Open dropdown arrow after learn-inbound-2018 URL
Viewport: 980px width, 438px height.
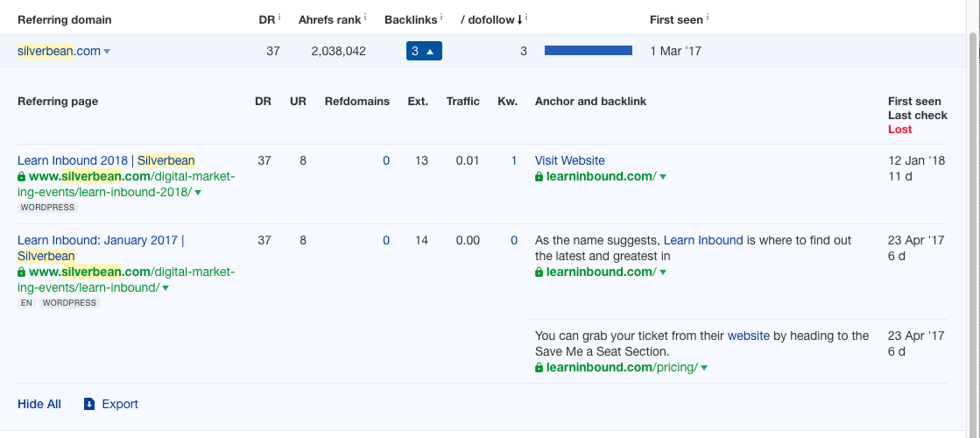pyautogui.click(x=198, y=193)
